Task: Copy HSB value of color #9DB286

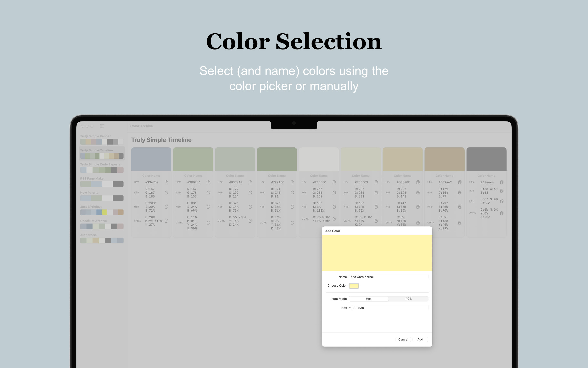Action: click(208, 207)
